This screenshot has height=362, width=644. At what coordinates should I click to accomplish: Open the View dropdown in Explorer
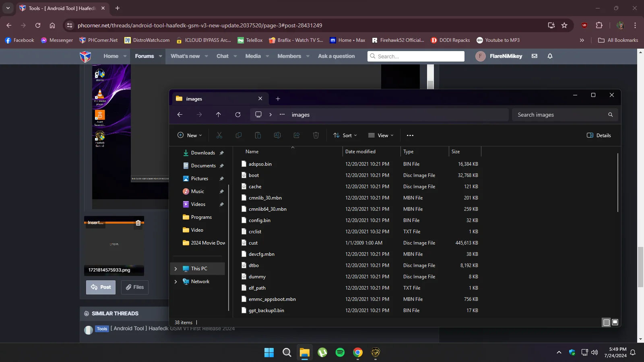pyautogui.click(x=381, y=136)
